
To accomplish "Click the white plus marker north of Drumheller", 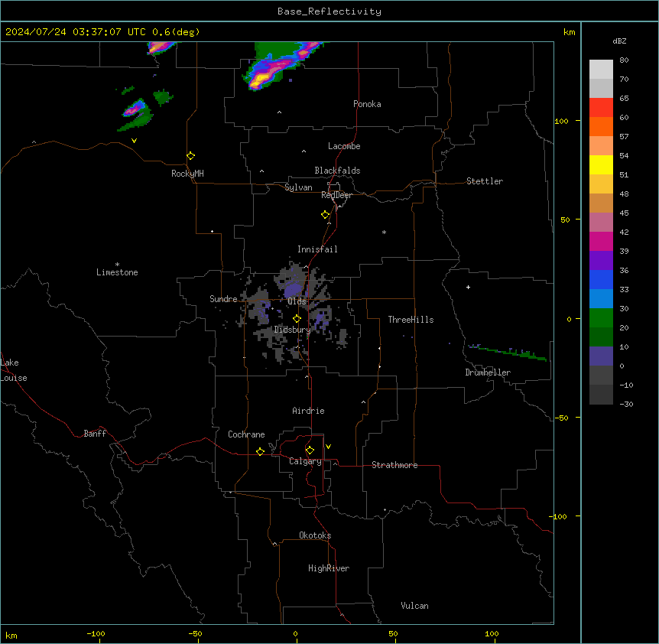I will (x=468, y=287).
